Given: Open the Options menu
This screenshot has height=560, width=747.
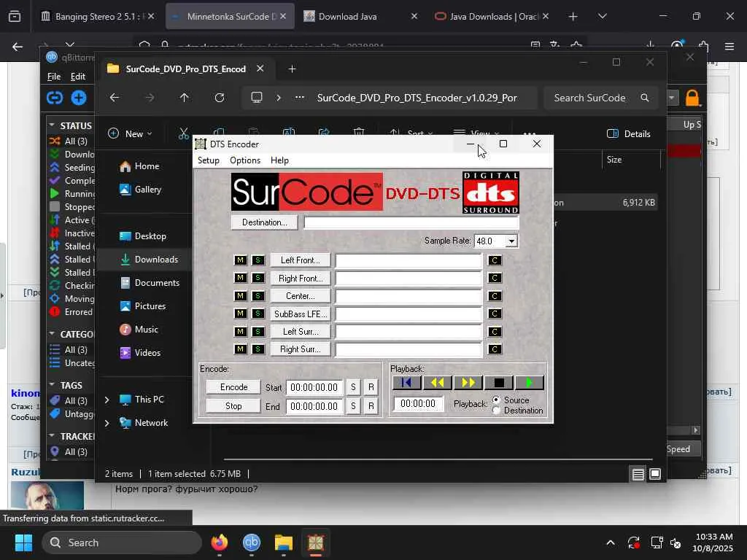Looking at the screenshot, I should tap(245, 160).
